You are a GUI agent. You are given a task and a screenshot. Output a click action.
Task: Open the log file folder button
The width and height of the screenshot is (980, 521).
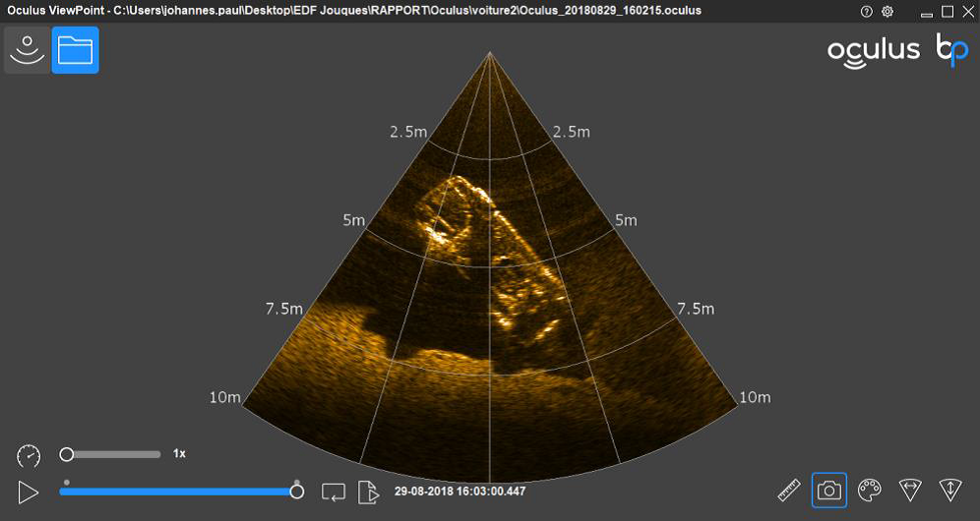[75, 50]
